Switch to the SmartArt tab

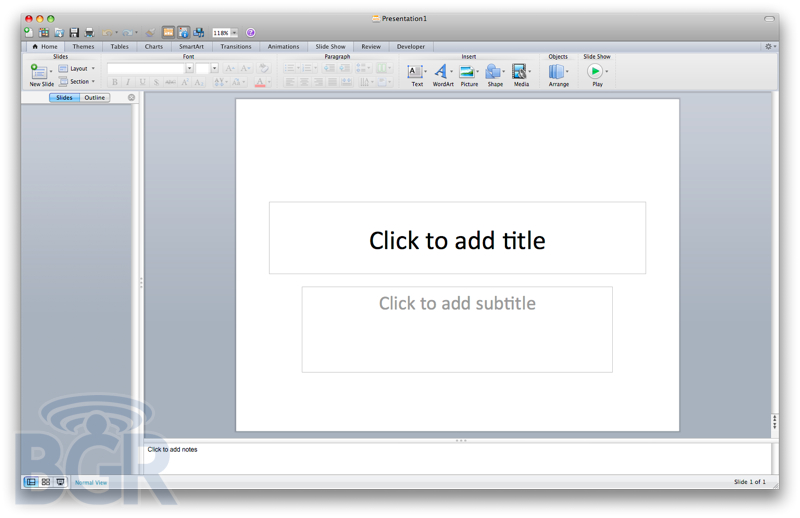pyautogui.click(x=191, y=46)
